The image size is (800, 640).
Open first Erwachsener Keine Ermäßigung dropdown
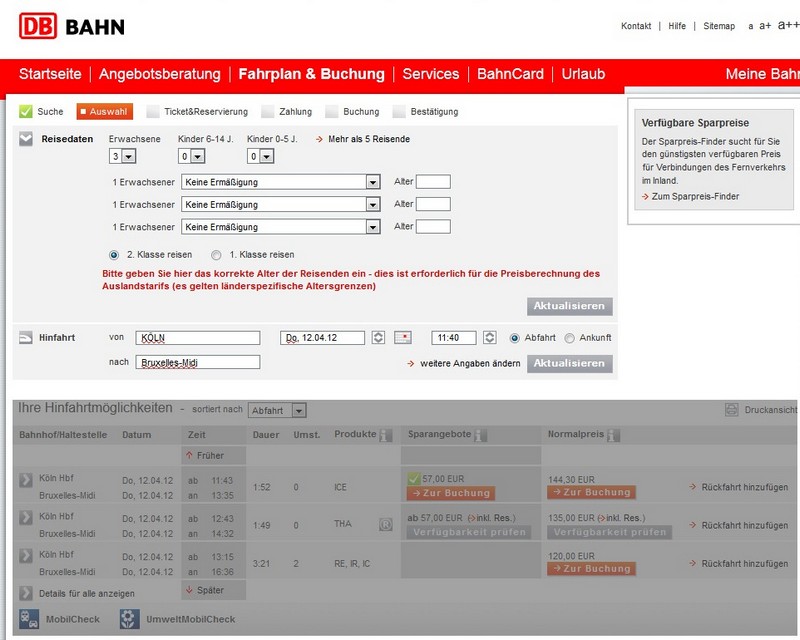(x=281, y=182)
